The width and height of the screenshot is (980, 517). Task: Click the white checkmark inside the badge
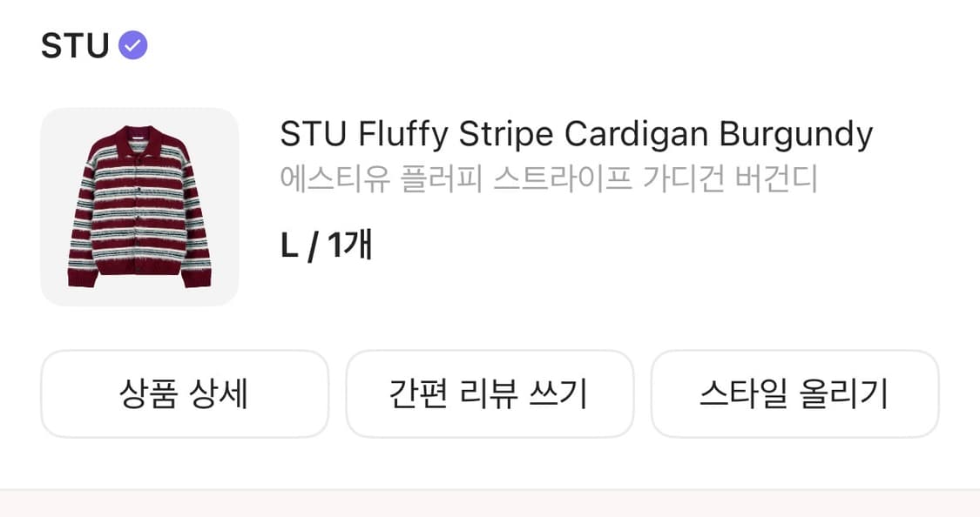coord(133,44)
